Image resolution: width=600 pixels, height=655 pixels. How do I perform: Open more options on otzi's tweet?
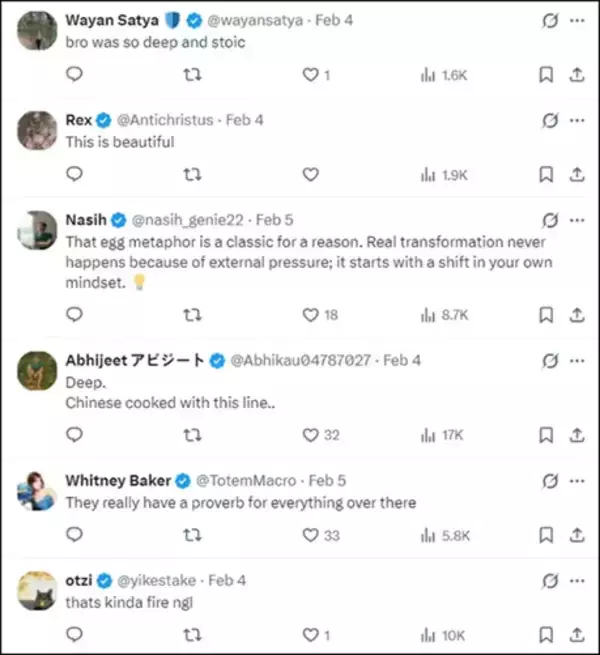pyautogui.click(x=576, y=580)
